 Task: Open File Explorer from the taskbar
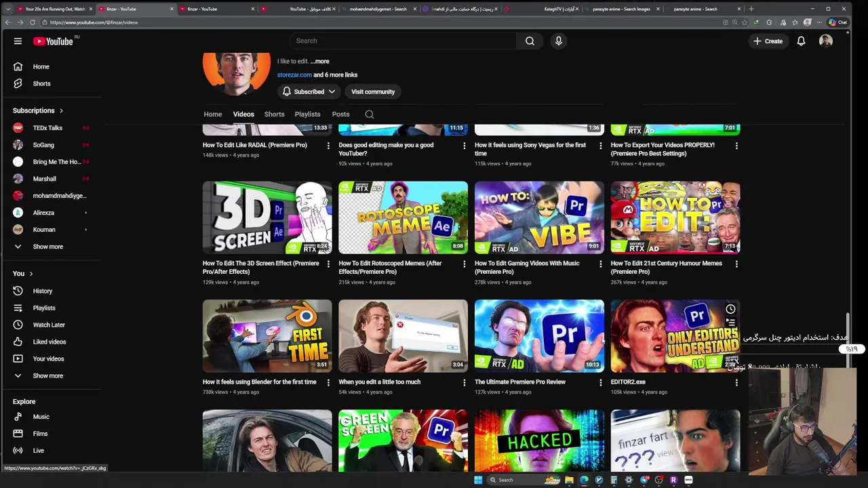[569, 480]
